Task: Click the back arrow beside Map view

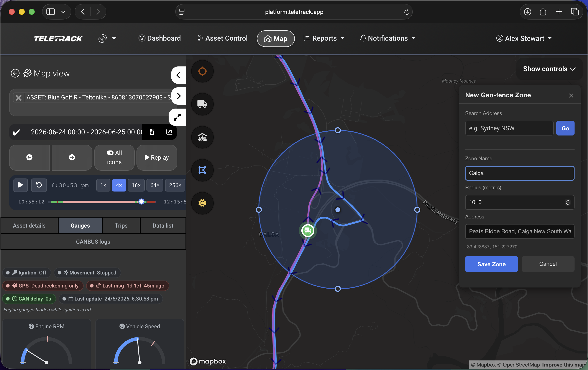Action: pyautogui.click(x=15, y=73)
